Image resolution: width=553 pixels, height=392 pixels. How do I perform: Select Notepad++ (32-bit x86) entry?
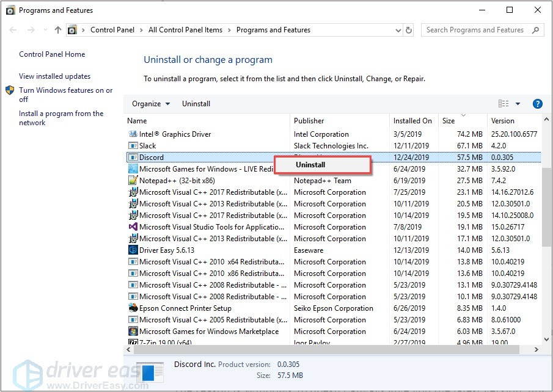point(177,181)
